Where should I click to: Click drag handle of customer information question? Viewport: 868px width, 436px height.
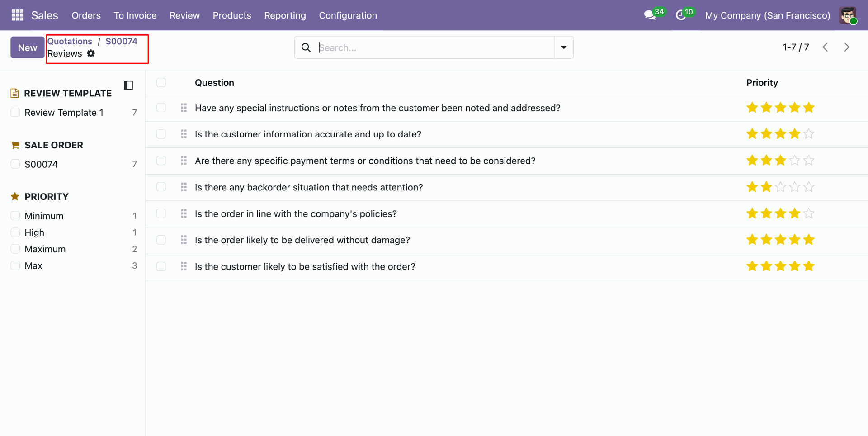coord(184,134)
